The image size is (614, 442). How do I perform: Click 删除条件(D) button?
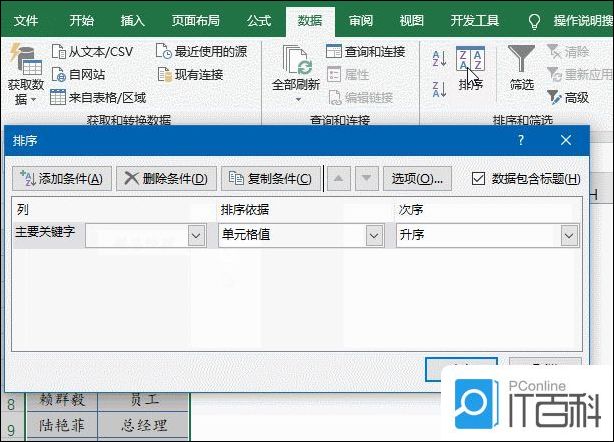pyautogui.click(x=166, y=179)
